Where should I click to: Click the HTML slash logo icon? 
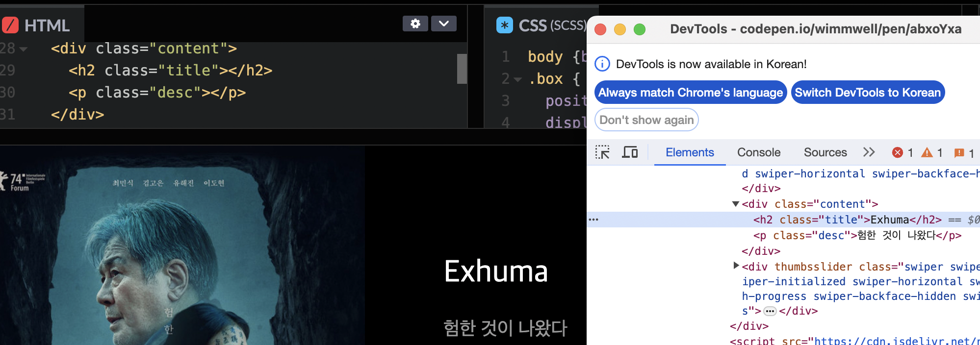click(x=10, y=25)
